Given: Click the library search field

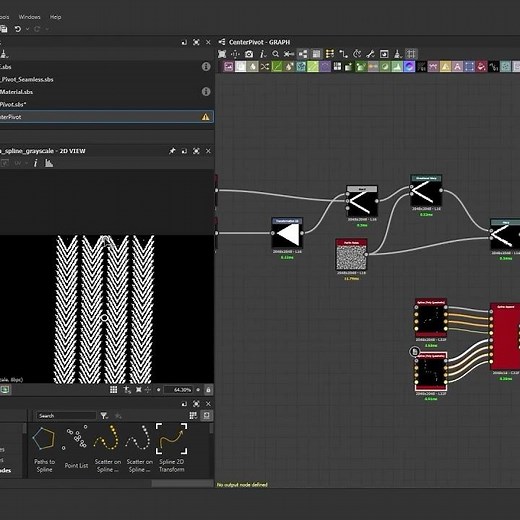Looking at the screenshot, I should (66, 416).
